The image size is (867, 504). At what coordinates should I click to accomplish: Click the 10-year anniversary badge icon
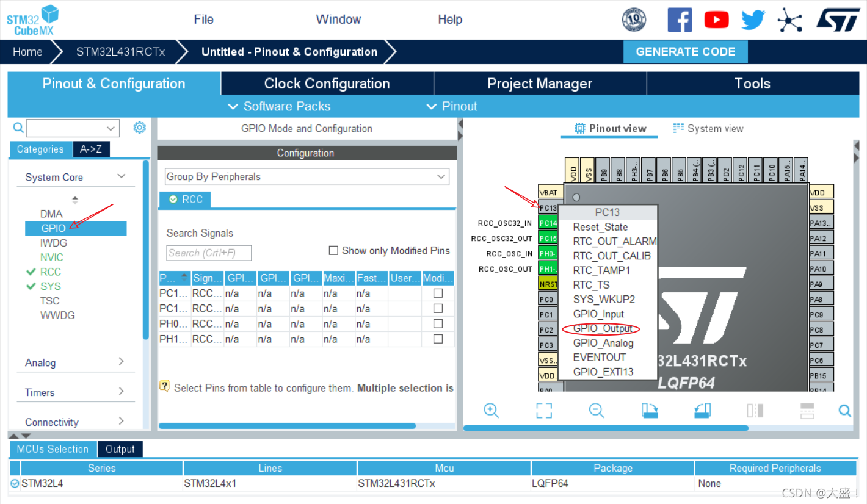click(634, 20)
